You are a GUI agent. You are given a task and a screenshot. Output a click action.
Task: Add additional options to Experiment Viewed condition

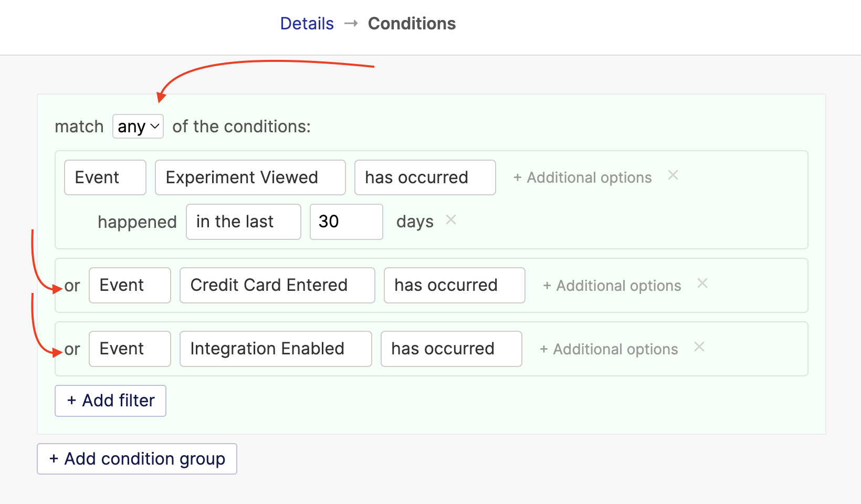583,177
